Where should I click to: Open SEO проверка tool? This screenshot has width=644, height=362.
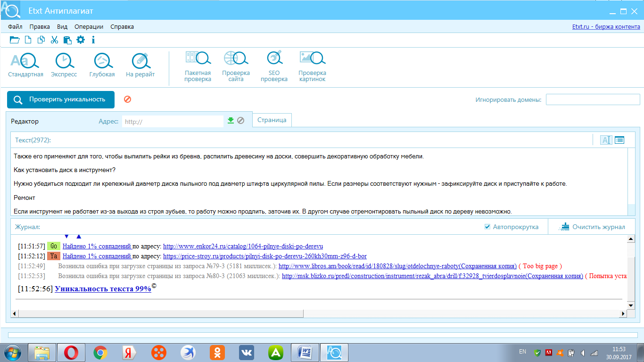click(274, 66)
